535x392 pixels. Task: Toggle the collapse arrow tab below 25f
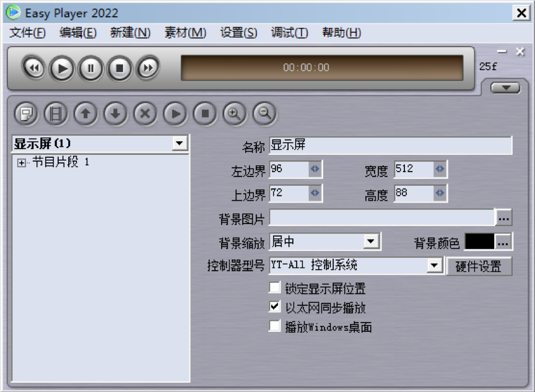click(505, 88)
